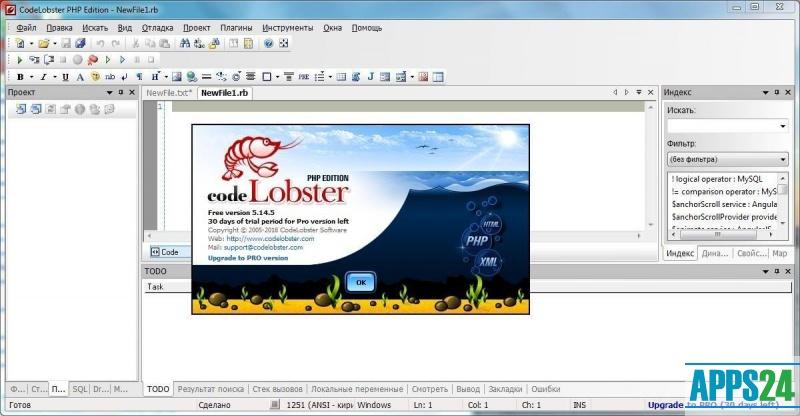800x416 pixels.
Task: Switch to the Закладки tab
Action: [505, 389]
